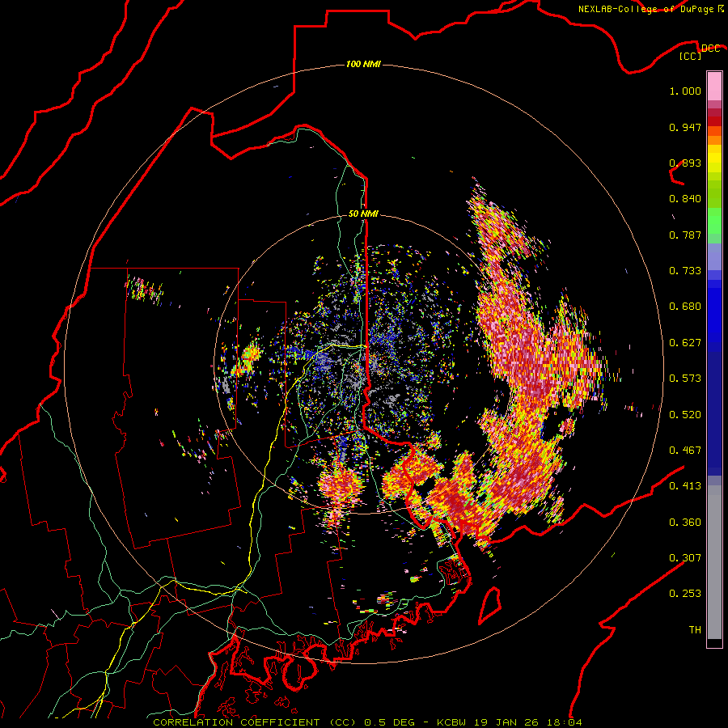Click the CORRELATION COEFFICIENT caption at bottom
This screenshot has width=728, height=728.
(x=367, y=722)
